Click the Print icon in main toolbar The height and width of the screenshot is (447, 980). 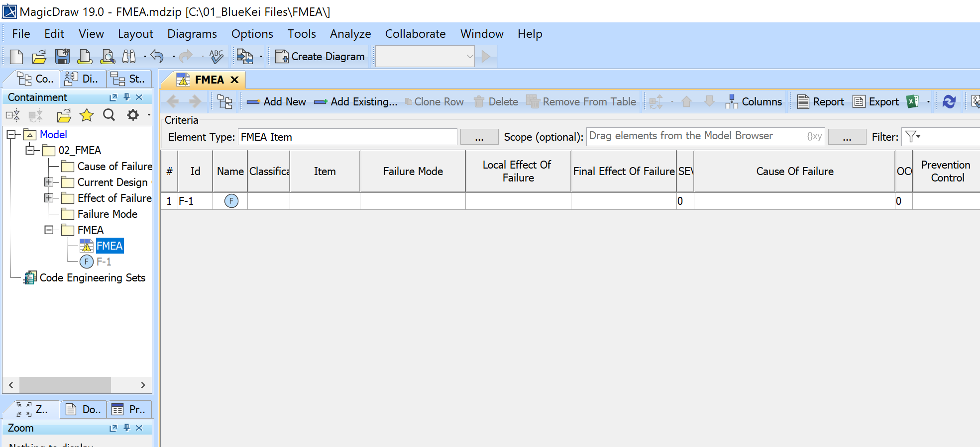85,57
